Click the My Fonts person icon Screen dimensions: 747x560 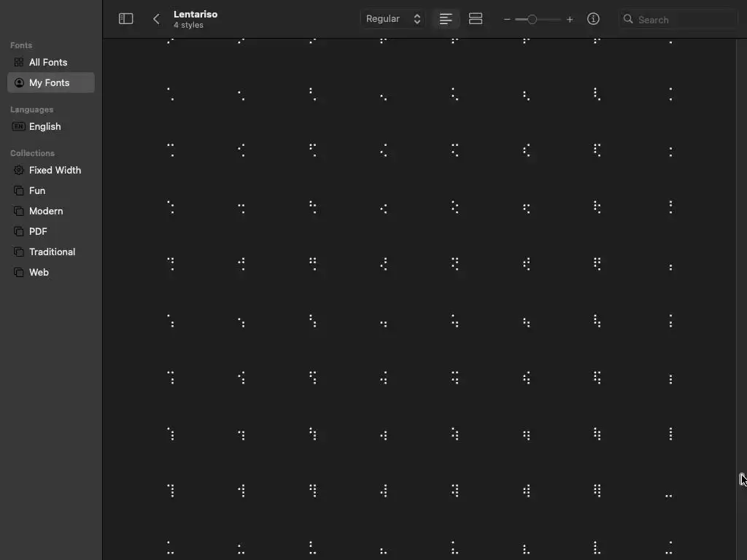click(x=19, y=83)
